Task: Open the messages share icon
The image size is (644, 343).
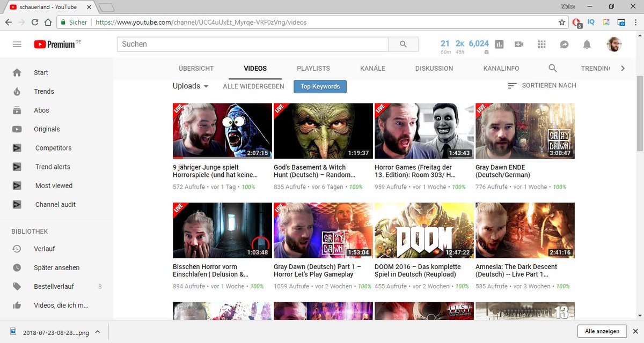Action: click(564, 44)
